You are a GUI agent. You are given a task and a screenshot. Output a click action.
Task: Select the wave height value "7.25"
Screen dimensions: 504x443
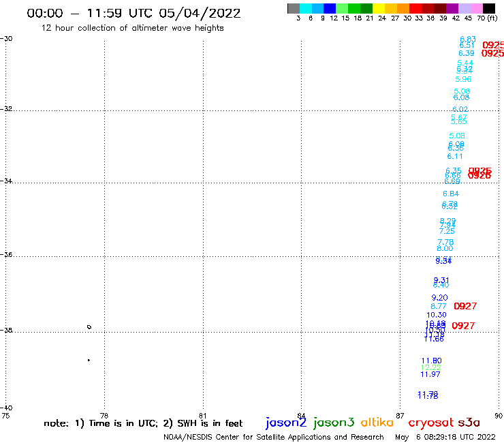(x=447, y=231)
